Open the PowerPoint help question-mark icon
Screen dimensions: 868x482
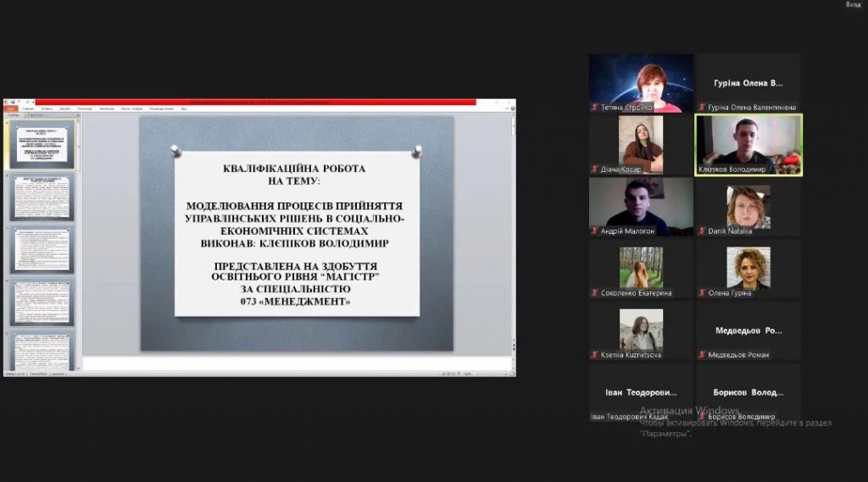(x=511, y=109)
